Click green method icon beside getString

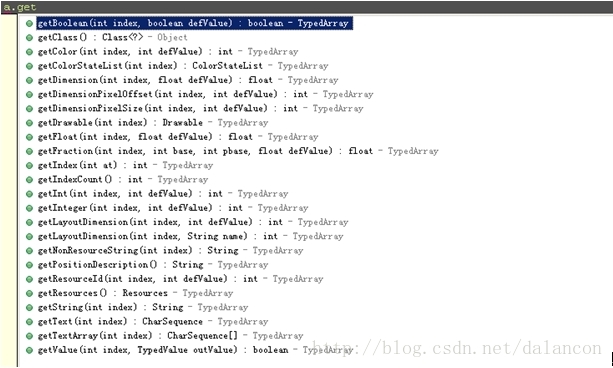(x=29, y=307)
